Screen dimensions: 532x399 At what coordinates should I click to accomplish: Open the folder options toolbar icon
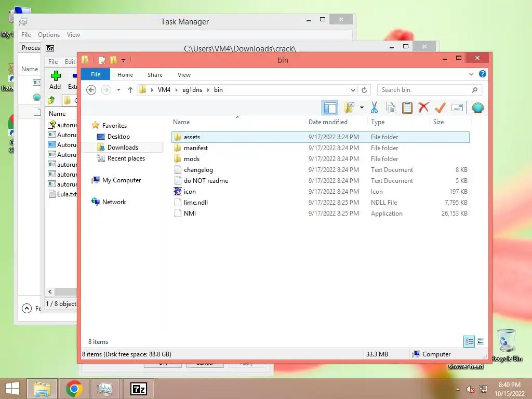point(349,108)
